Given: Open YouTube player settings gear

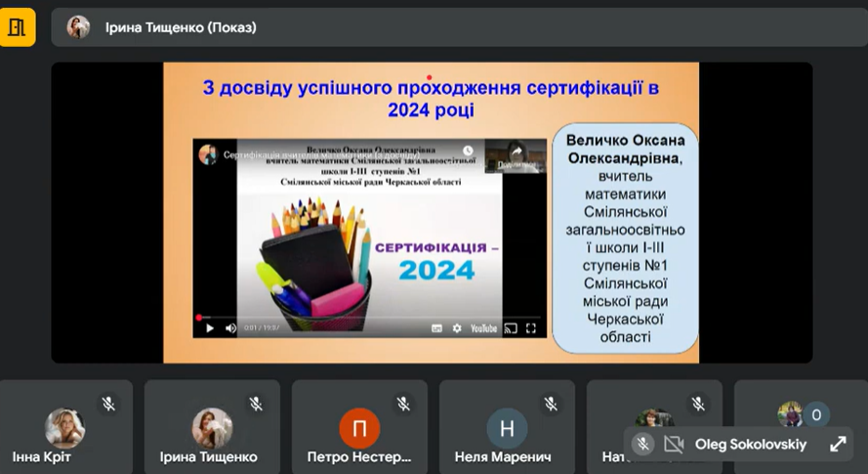Looking at the screenshot, I should pos(456,328).
